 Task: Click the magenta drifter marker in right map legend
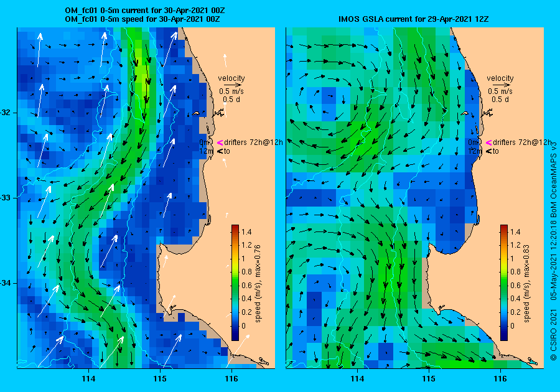click(488, 142)
